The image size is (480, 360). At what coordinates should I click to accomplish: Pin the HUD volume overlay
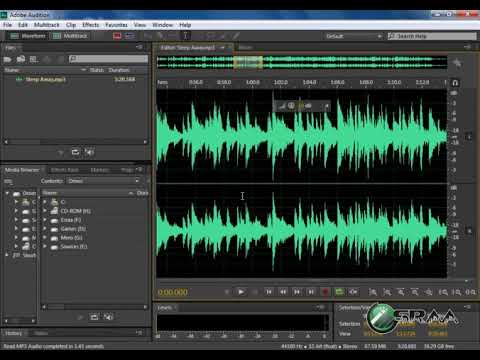point(326,106)
